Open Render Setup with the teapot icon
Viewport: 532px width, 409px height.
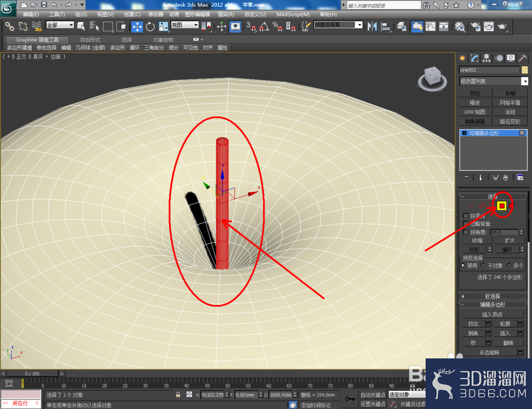476,26
